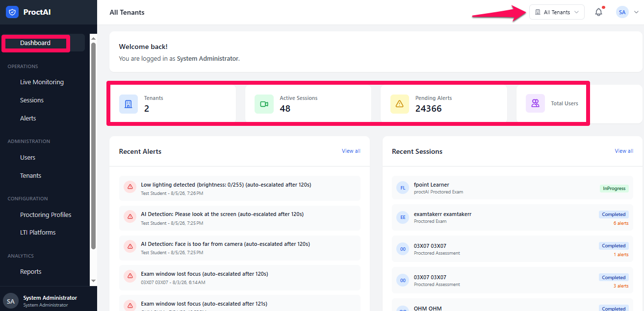644x311 pixels.
Task: Click the Tenants count card showing 2
Action: [173, 104]
